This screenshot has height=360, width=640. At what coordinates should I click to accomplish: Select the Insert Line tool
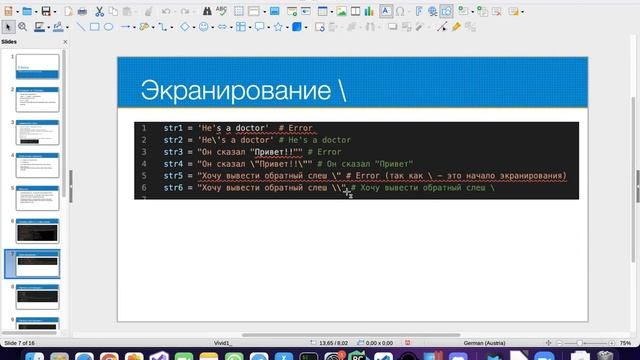[81, 27]
